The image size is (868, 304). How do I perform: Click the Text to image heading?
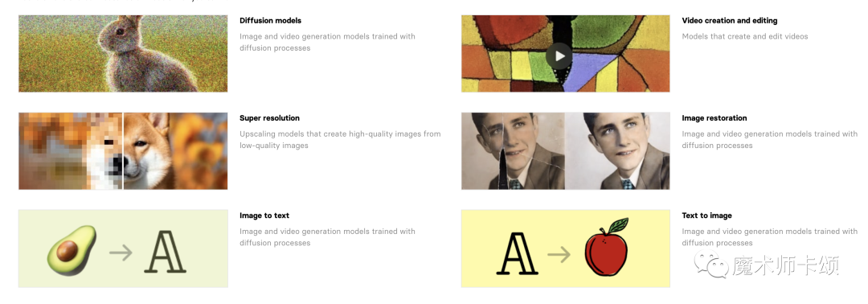pyautogui.click(x=707, y=216)
